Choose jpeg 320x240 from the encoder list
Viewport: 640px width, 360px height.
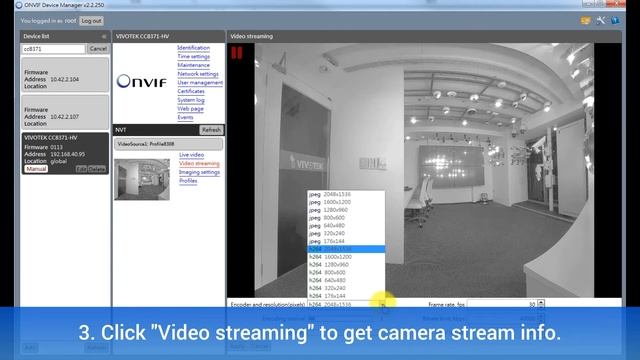[x=346, y=233]
